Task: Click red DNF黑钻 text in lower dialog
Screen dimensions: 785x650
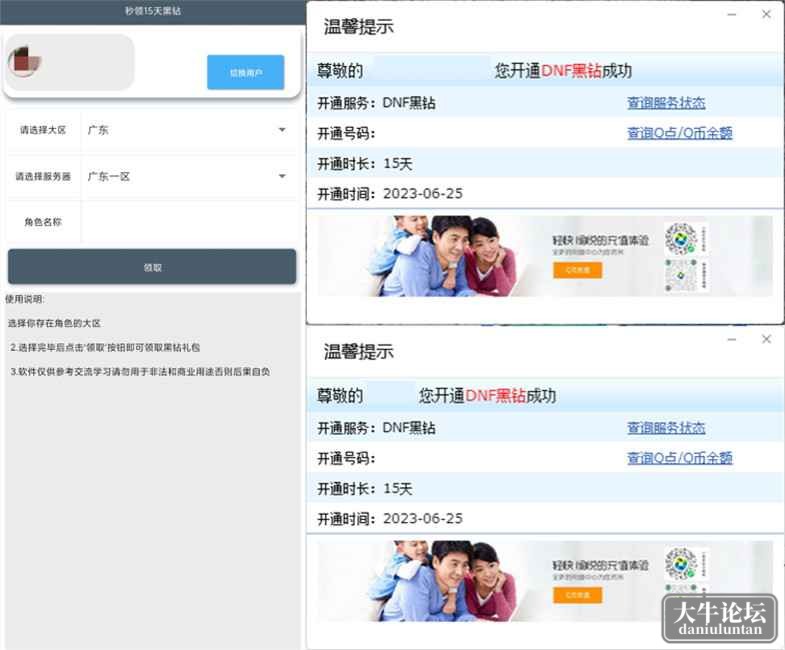Action: point(495,396)
